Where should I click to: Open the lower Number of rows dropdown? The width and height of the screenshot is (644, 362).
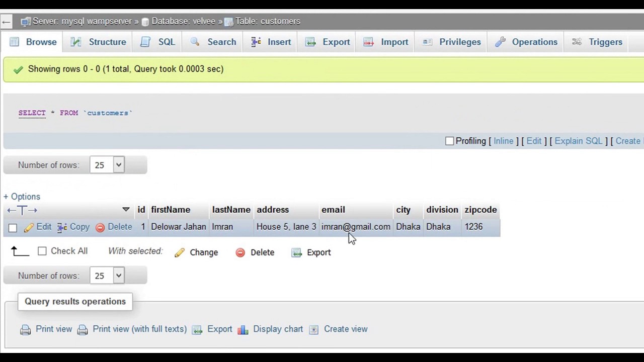point(107,276)
